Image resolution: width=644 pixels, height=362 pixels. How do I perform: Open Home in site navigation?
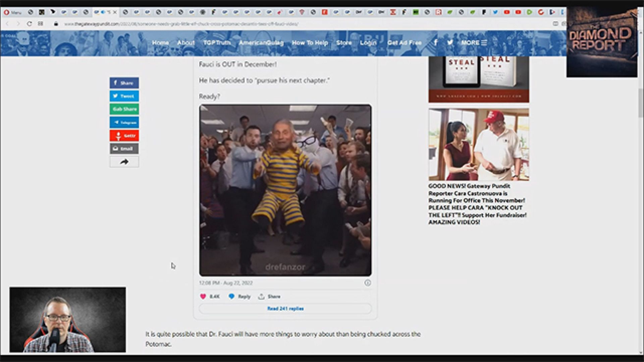(160, 43)
